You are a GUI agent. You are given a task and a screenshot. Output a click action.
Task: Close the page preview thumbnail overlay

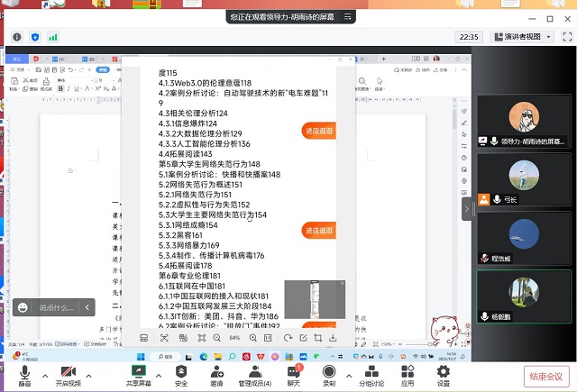(343, 283)
